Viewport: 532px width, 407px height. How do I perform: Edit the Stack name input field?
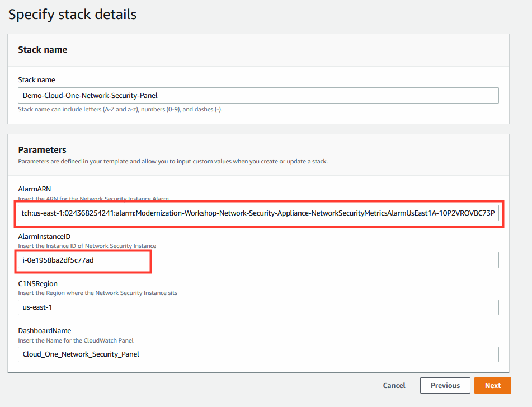[258, 95]
